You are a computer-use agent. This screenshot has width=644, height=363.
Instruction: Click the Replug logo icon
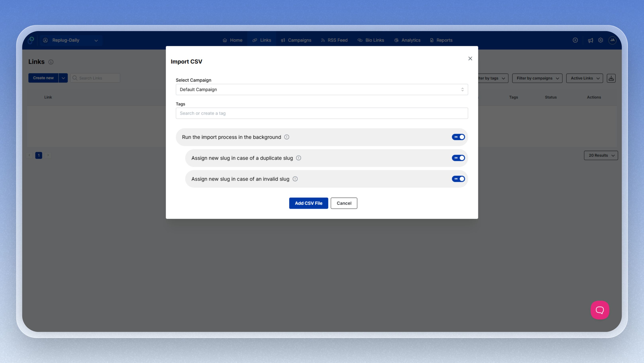pos(31,40)
